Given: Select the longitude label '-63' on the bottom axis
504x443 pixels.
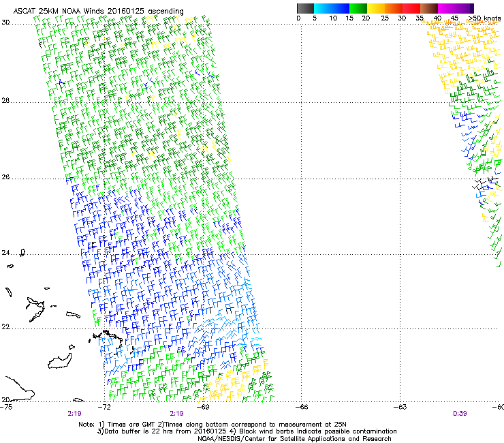Looking at the screenshot, I should [400, 407].
